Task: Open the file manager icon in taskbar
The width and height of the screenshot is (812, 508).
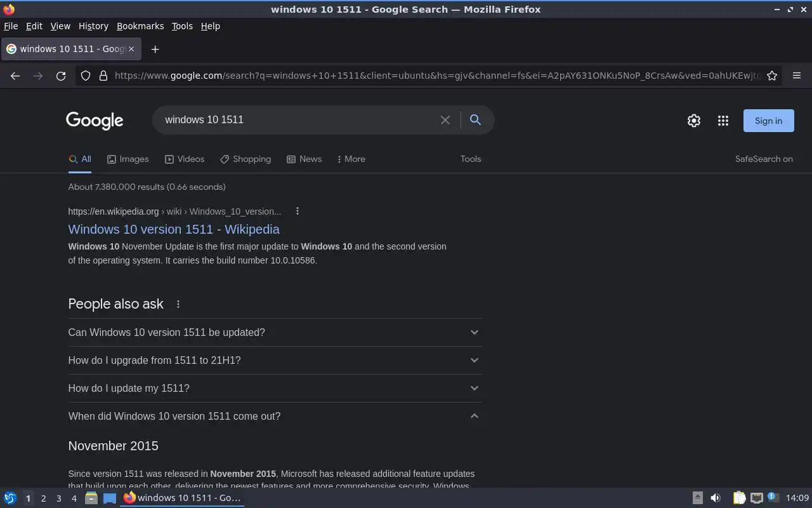Action: pos(91,498)
